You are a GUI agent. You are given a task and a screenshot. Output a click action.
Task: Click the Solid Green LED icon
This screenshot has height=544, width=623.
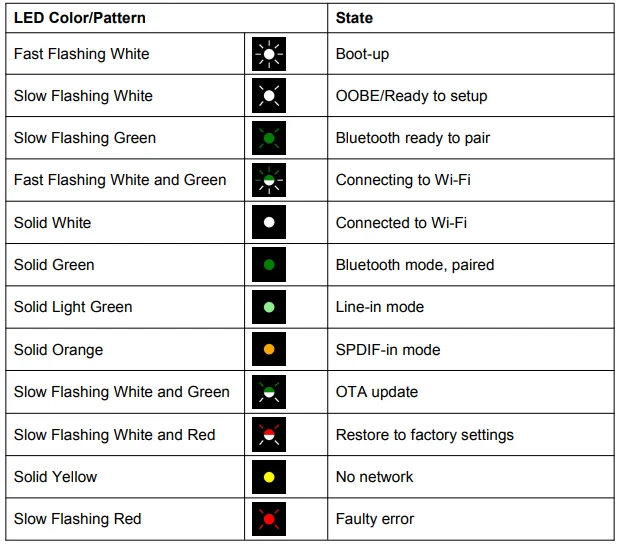click(268, 265)
